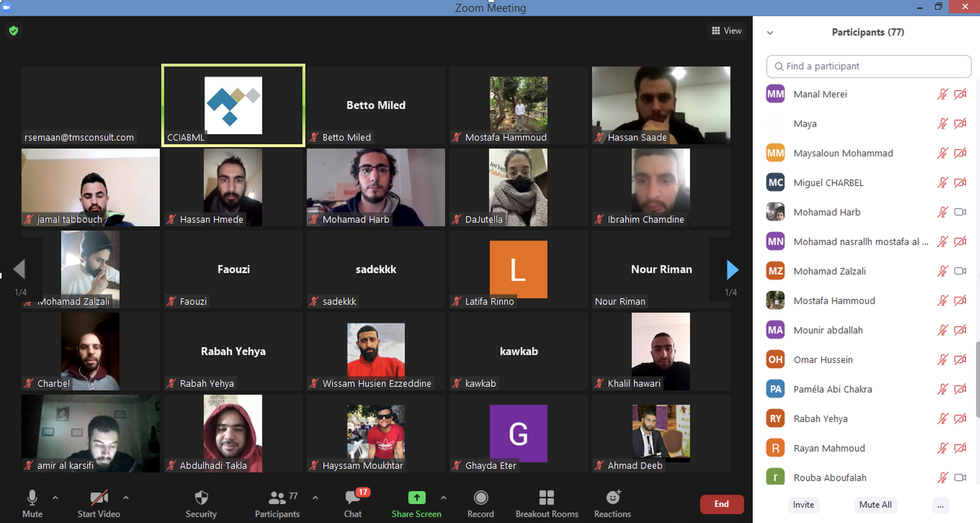Toggle Start Video camera button

click(98, 498)
